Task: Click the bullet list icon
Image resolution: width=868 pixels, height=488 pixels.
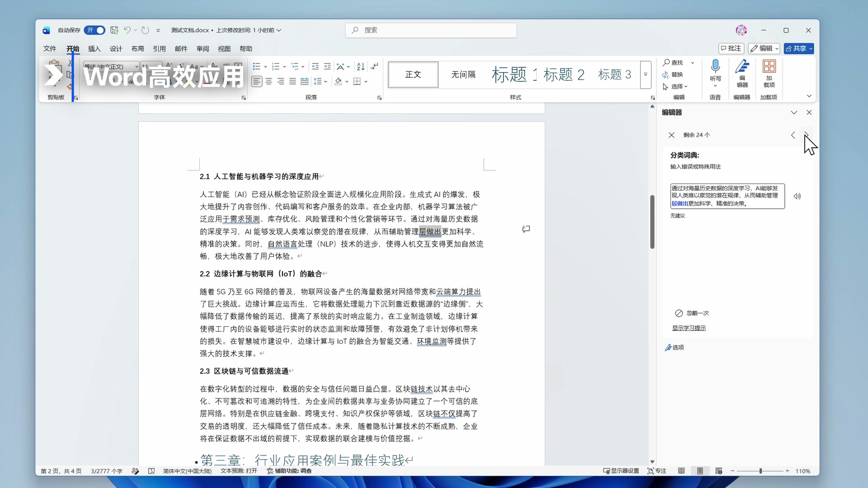Action: pos(256,67)
